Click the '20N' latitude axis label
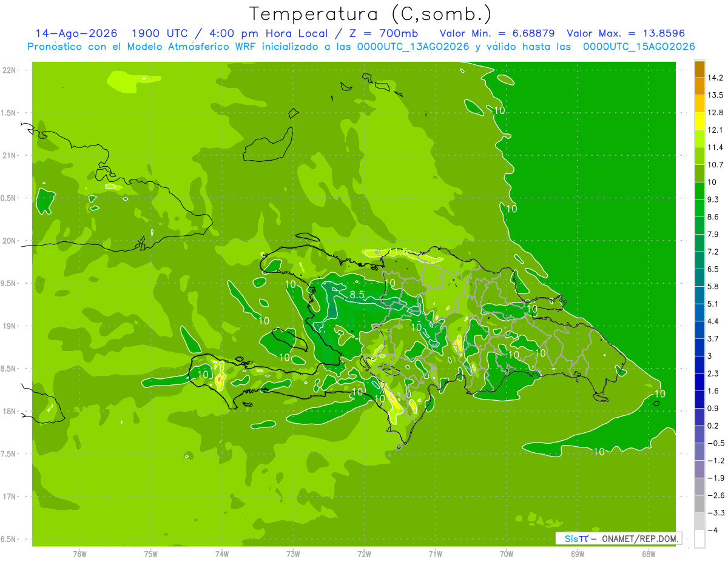This screenshot has width=728, height=562. (10, 241)
